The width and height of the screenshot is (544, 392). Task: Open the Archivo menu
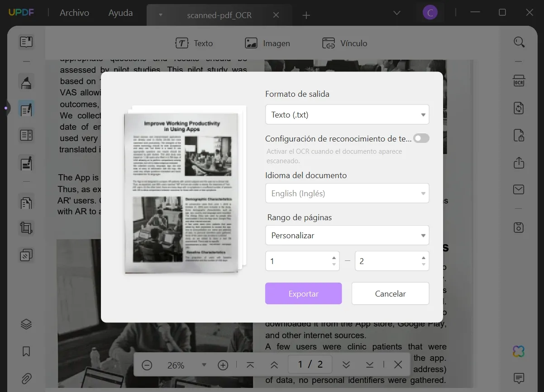[74, 13]
